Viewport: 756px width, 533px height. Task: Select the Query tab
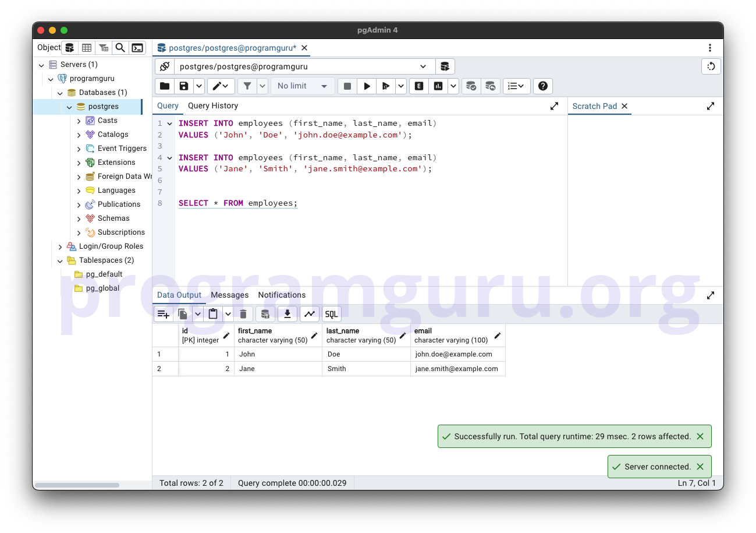pyautogui.click(x=168, y=106)
